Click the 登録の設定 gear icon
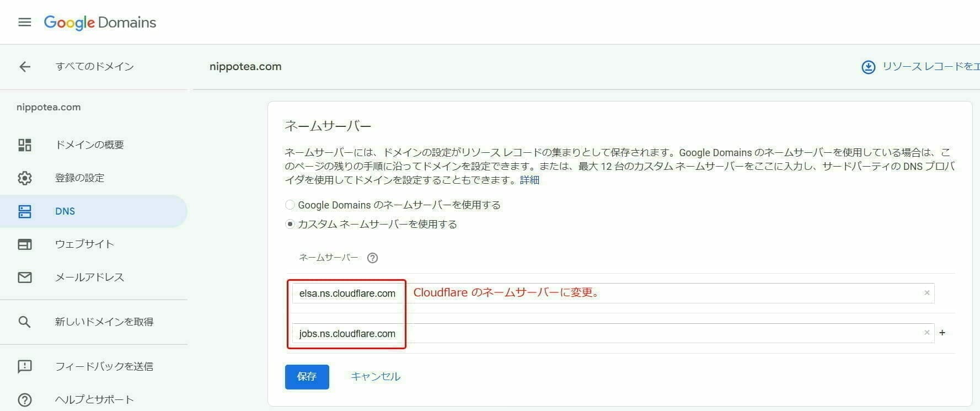Image resolution: width=980 pixels, height=411 pixels. pyautogui.click(x=25, y=178)
